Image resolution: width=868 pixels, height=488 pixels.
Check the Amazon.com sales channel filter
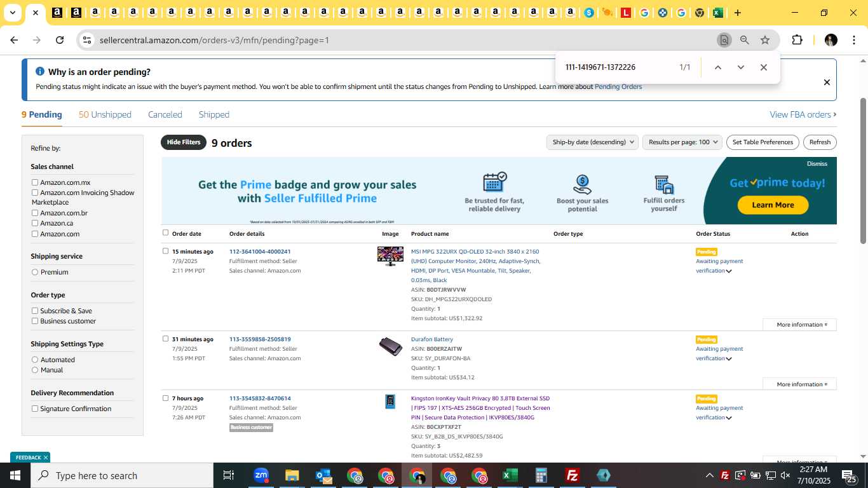(35, 234)
